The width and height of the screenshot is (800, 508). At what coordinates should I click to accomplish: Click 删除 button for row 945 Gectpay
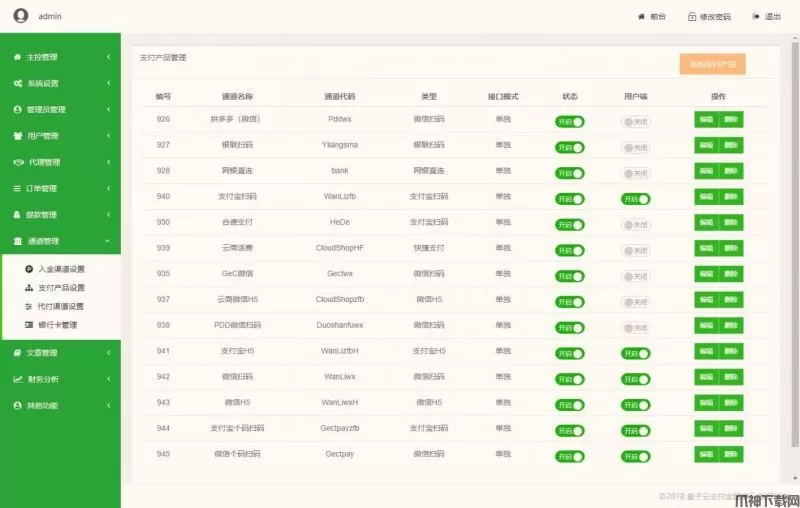coord(732,455)
